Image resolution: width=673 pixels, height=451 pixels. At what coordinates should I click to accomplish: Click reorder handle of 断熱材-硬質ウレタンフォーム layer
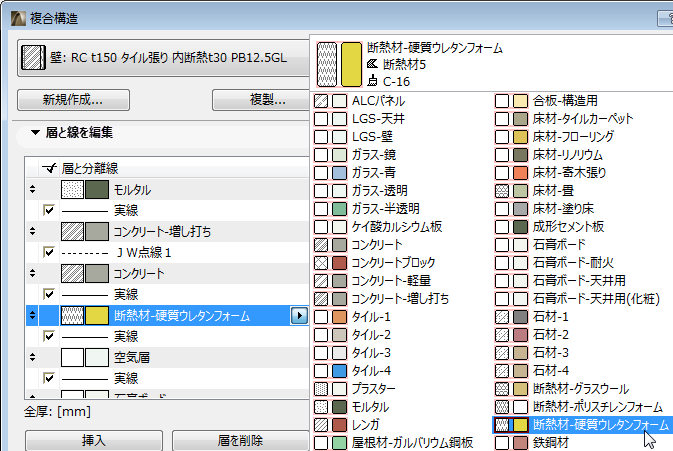point(33,316)
